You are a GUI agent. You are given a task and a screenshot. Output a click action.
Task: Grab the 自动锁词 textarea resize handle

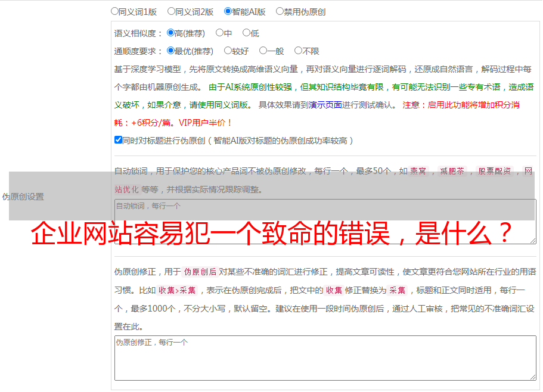533,241
